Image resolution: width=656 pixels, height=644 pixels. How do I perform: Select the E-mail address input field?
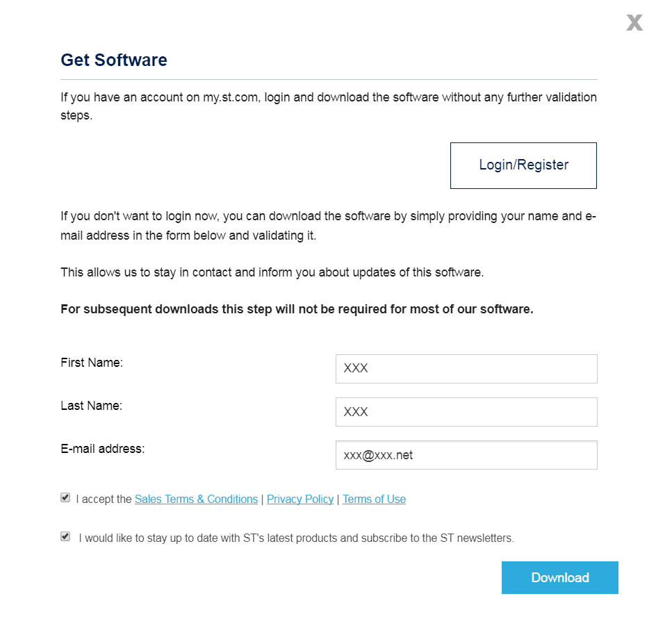(466, 455)
